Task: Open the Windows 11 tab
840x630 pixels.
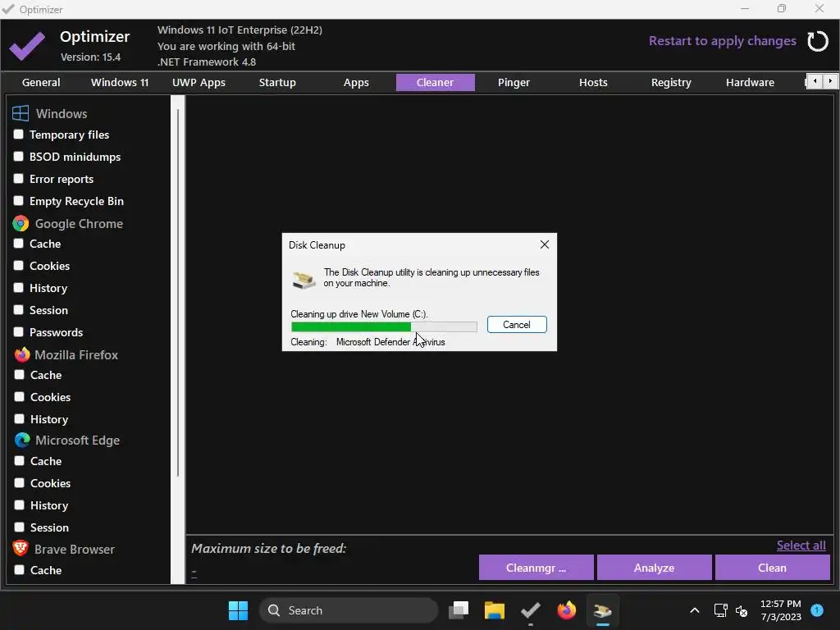Action: pyautogui.click(x=120, y=83)
